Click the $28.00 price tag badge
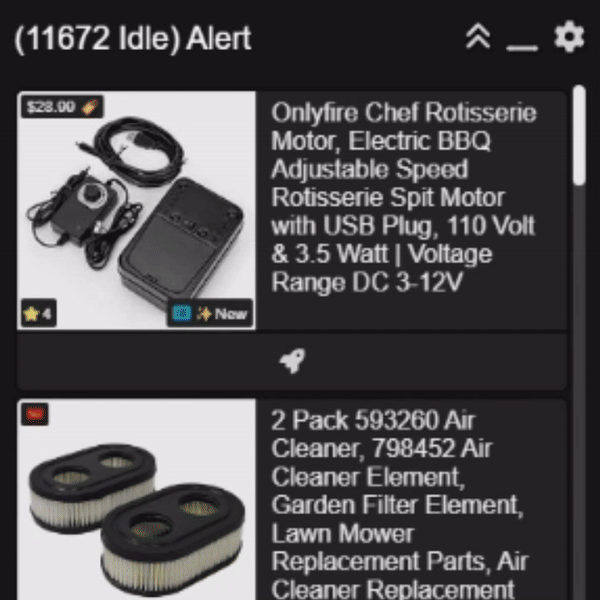The image size is (600, 600). (x=62, y=107)
